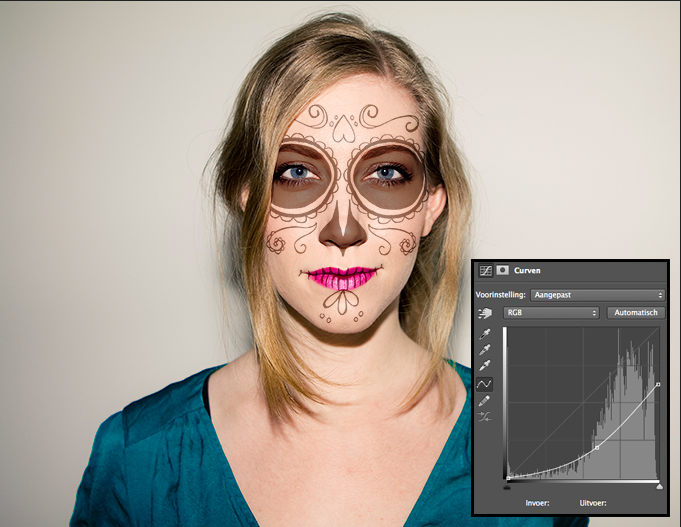Click the Invoer label
This screenshot has height=527, width=681.
[537, 503]
